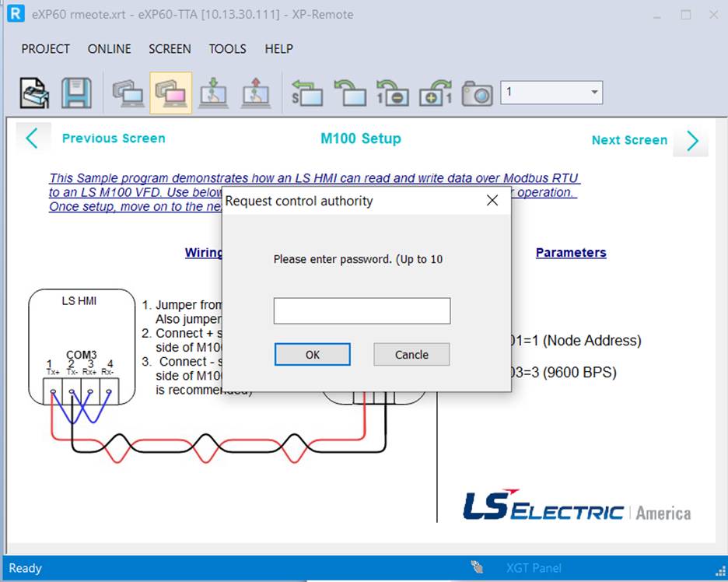Follow the Parameters hyperlink

click(571, 252)
